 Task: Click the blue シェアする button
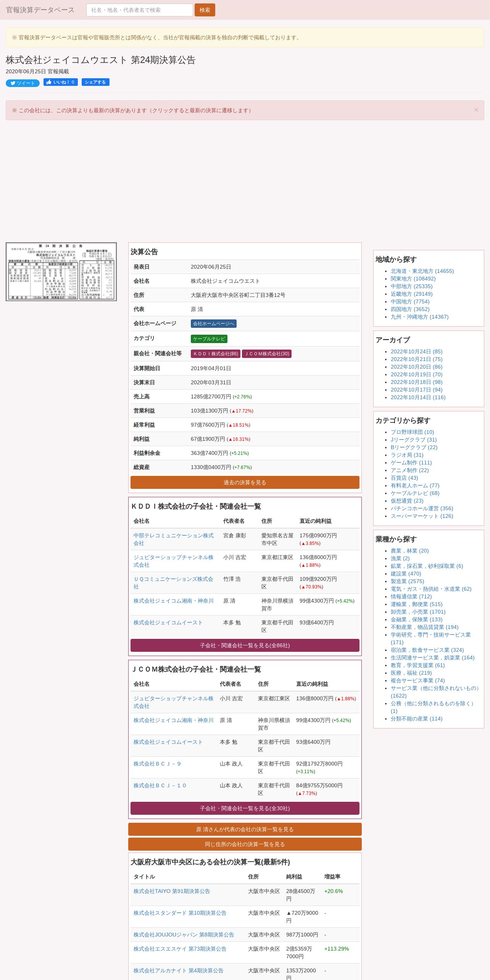pyautogui.click(x=95, y=82)
